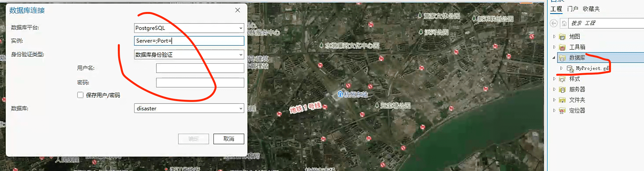Open the 数据库平台 PostgreSQL dropdown

(241, 28)
